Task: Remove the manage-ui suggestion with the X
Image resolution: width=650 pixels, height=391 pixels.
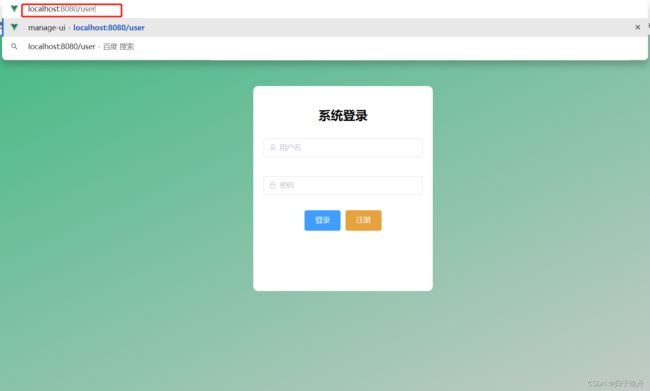Action: (638, 27)
